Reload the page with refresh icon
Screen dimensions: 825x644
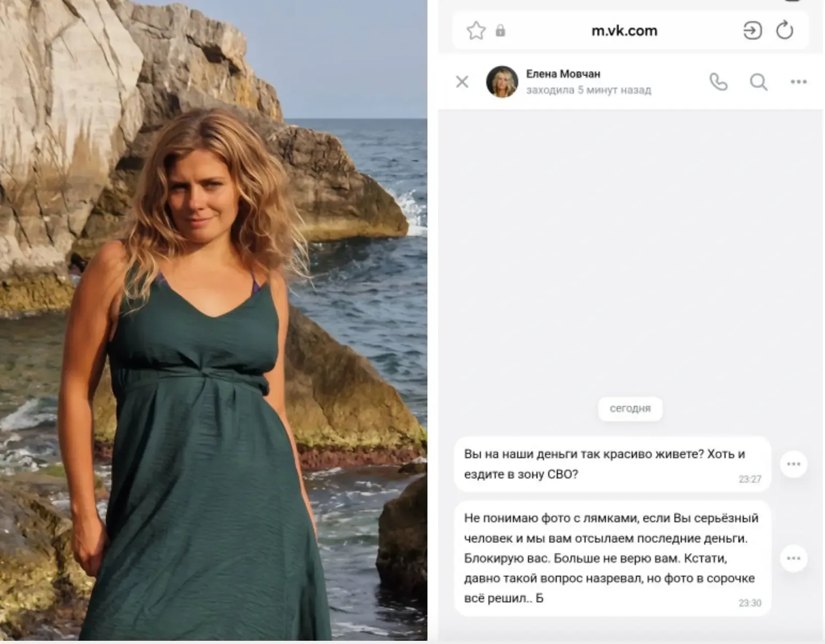pyautogui.click(x=784, y=30)
